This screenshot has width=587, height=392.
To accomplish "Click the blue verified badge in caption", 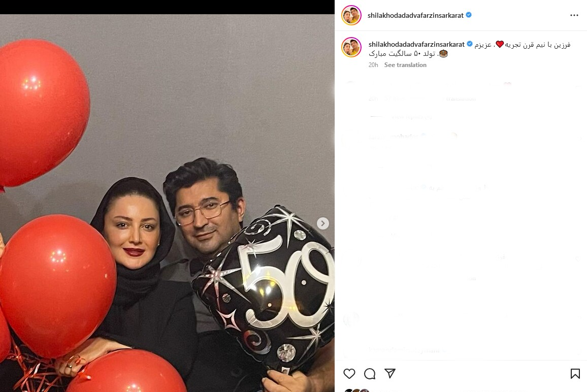I will click(x=470, y=44).
